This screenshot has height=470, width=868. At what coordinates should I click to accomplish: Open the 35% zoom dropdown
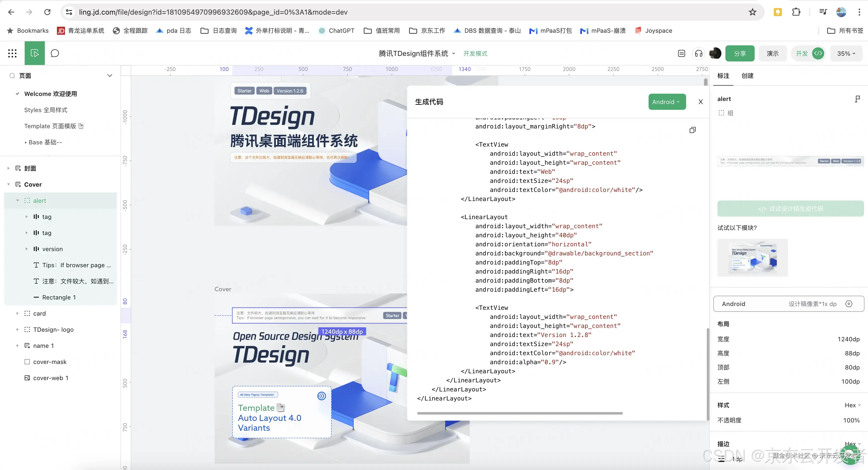[846, 54]
